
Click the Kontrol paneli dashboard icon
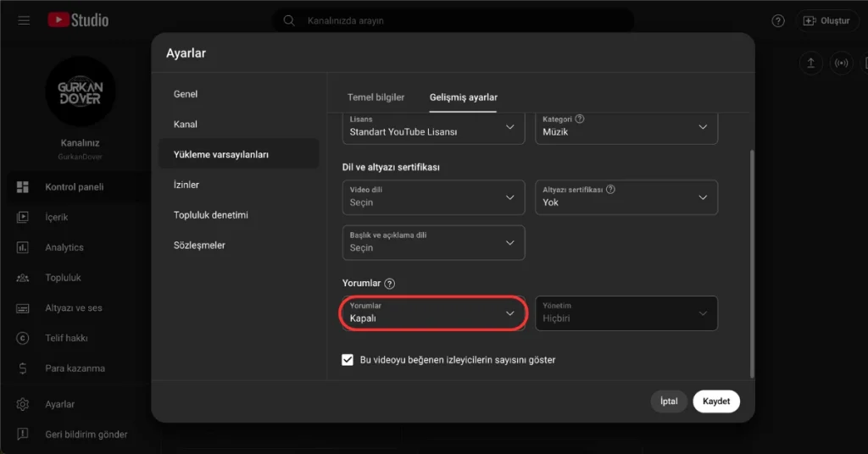coord(23,187)
